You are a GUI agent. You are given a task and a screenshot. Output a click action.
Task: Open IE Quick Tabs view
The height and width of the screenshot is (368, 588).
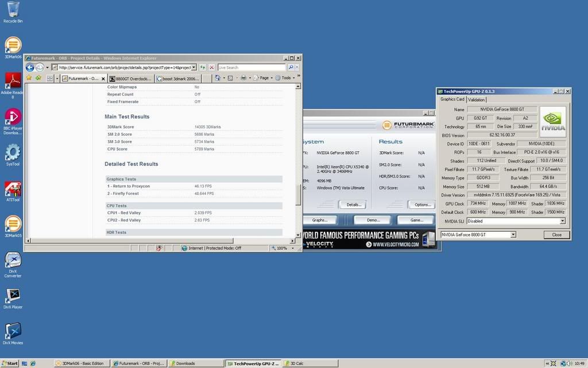tap(49, 78)
